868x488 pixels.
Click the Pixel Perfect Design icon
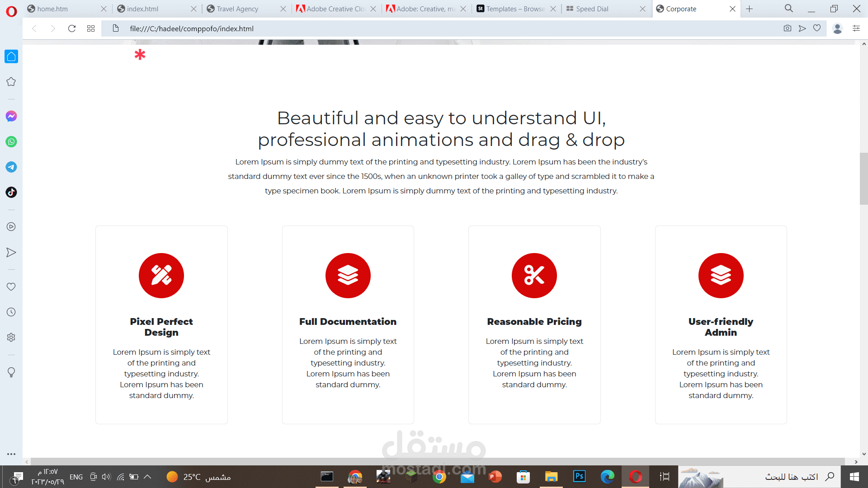(161, 275)
